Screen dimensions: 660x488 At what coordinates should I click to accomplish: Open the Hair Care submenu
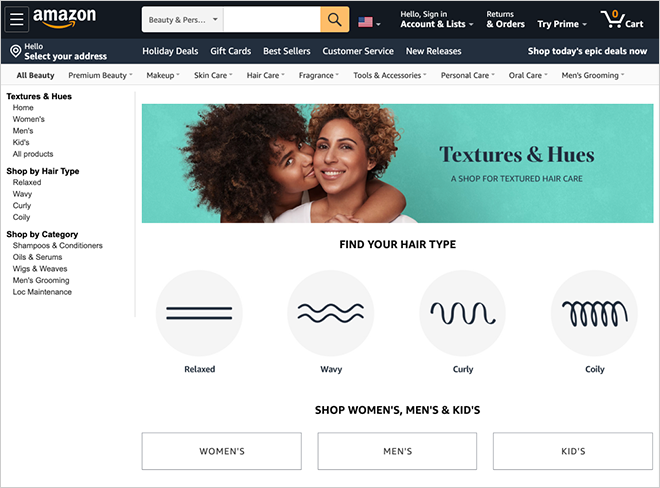pos(266,75)
